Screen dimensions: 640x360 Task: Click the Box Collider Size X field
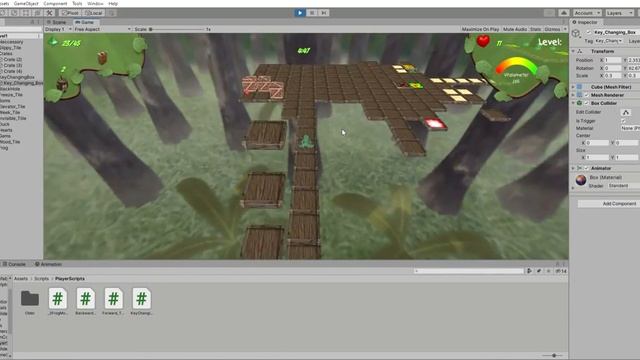tap(598, 157)
